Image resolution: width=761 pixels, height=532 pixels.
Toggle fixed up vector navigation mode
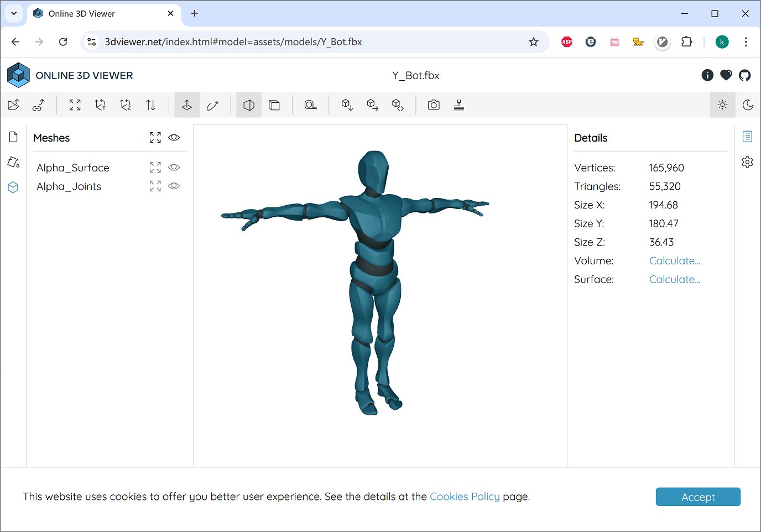(x=187, y=105)
